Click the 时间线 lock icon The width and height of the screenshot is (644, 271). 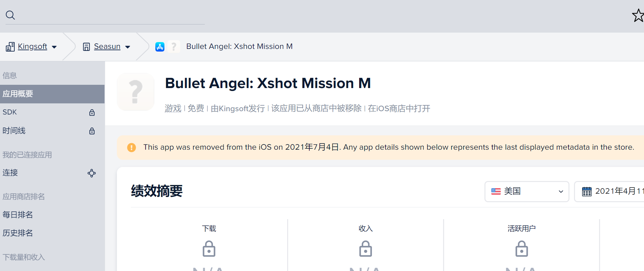point(92,131)
